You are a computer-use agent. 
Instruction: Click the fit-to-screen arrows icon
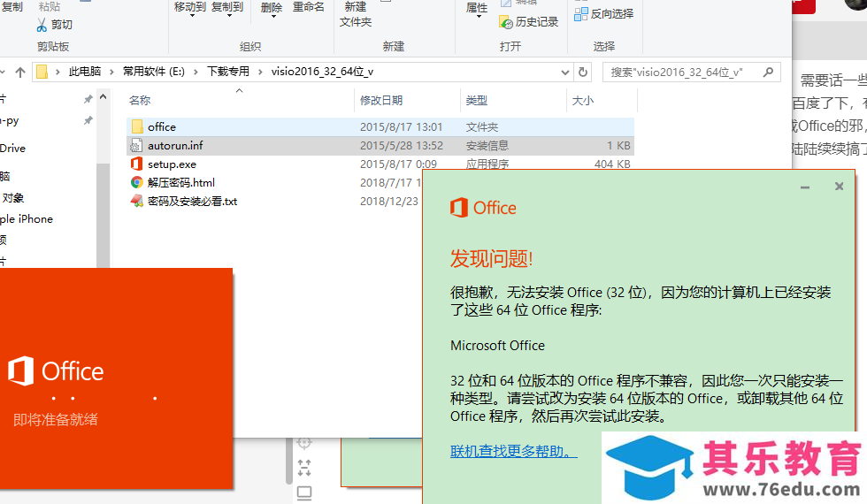coord(304,468)
